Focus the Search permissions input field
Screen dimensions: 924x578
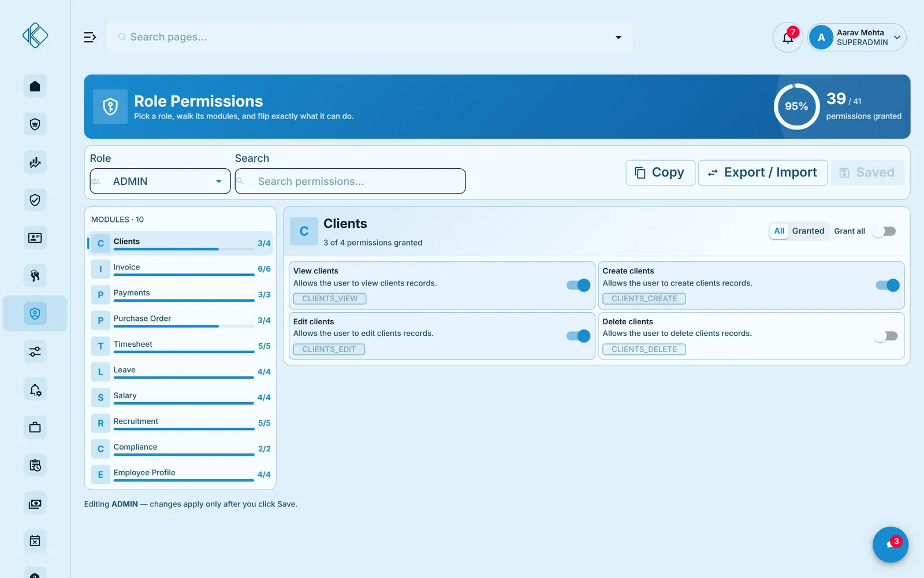pyautogui.click(x=350, y=181)
